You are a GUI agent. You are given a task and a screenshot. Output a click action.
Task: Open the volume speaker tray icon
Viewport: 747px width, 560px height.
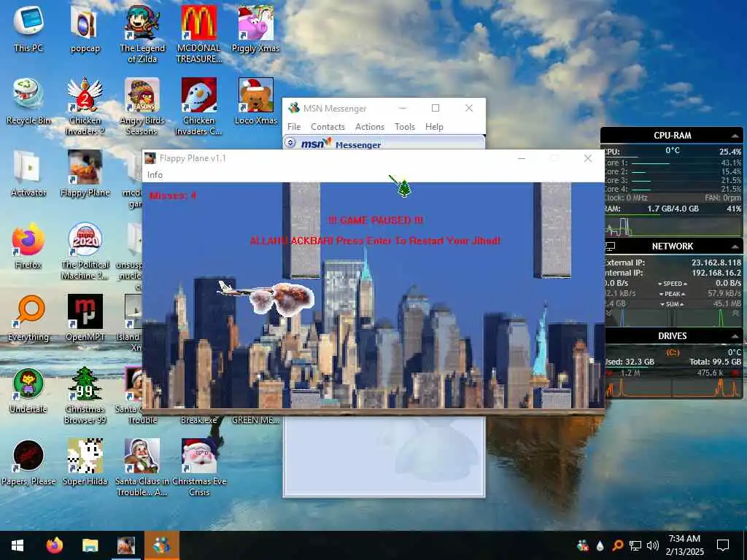click(653, 545)
